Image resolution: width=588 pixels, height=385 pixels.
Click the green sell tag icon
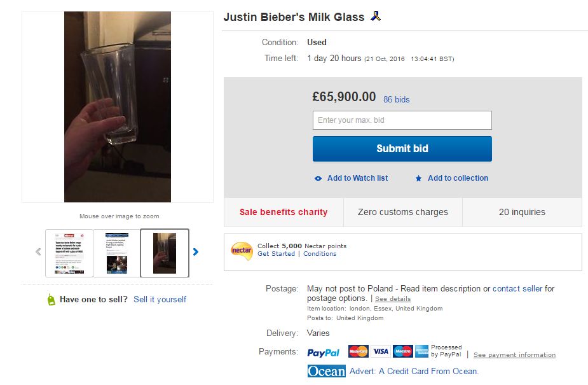click(x=51, y=300)
